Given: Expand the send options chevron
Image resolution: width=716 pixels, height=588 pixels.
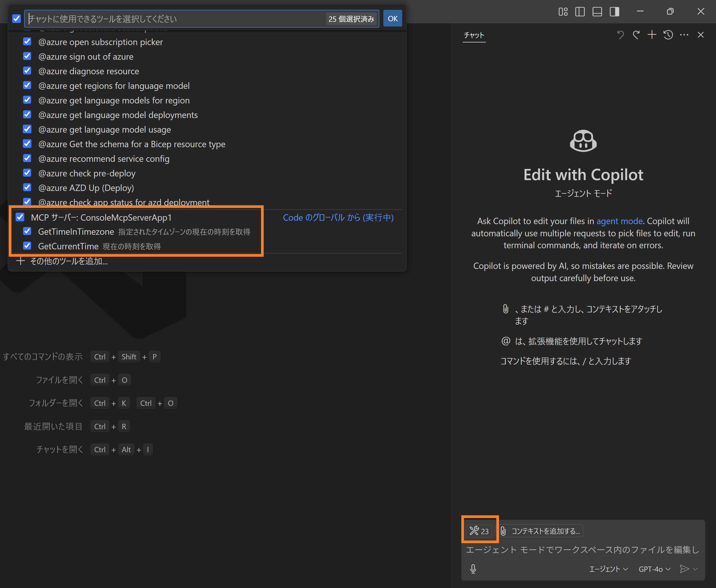Looking at the screenshot, I should pyautogui.click(x=696, y=569).
